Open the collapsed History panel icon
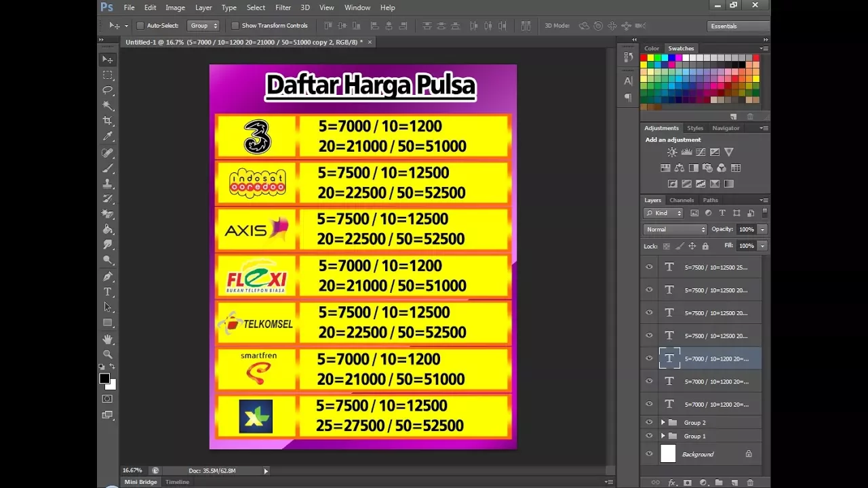 (x=628, y=58)
